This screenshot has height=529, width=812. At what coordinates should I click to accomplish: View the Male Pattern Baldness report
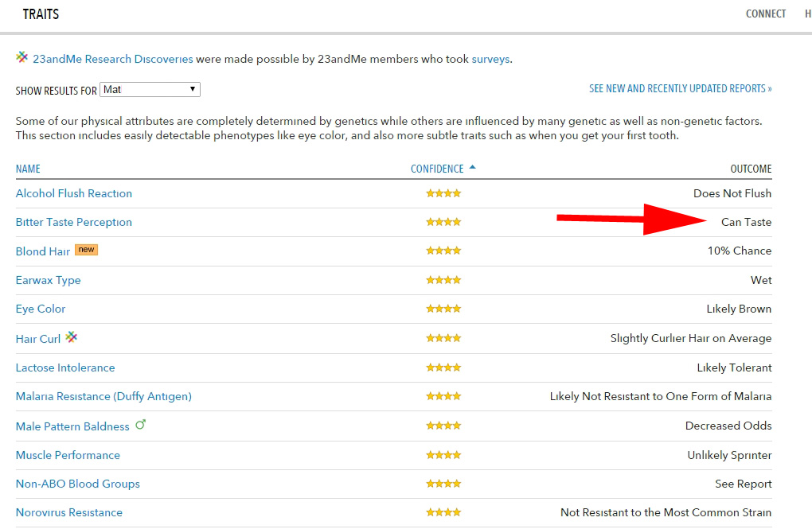tap(72, 426)
